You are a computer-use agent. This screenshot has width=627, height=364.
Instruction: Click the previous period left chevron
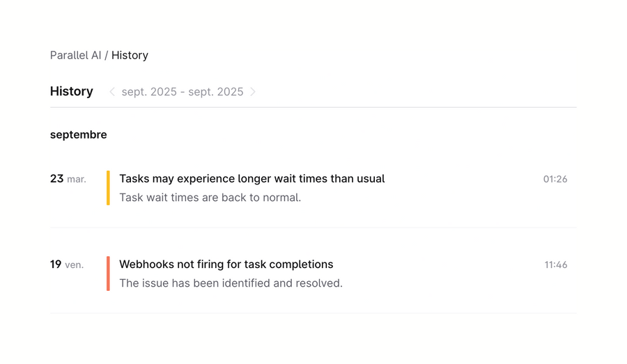click(x=112, y=92)
